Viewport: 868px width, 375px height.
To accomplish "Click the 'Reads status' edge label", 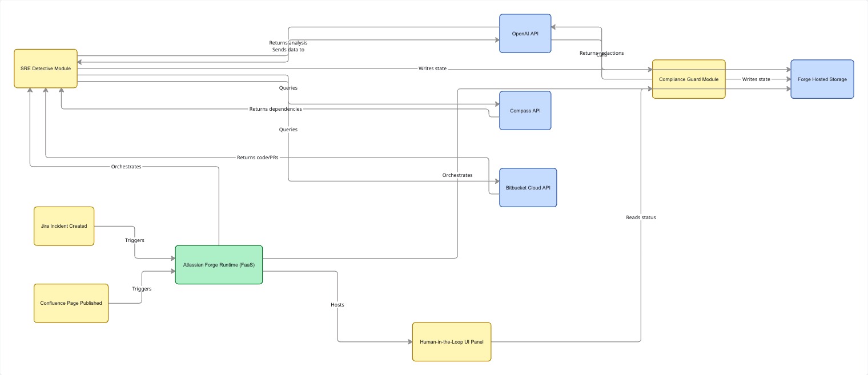I will click(x=641, y=217).
